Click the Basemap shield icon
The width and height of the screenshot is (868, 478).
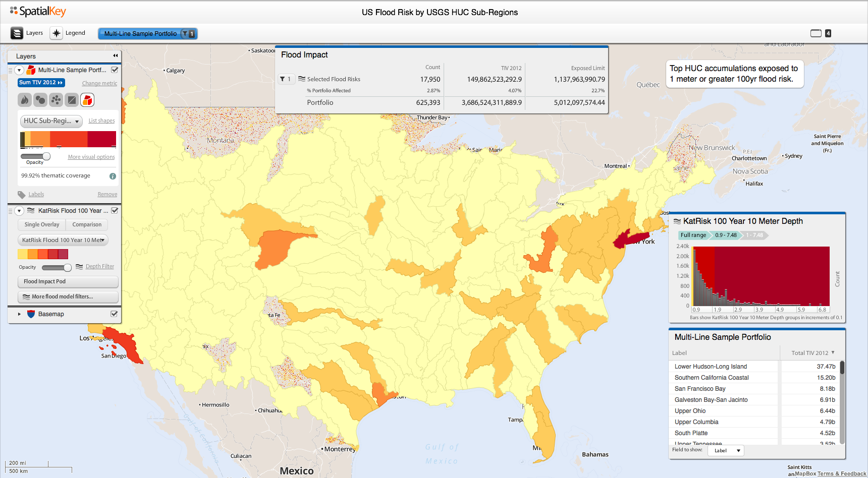click(x=31, y=314)
